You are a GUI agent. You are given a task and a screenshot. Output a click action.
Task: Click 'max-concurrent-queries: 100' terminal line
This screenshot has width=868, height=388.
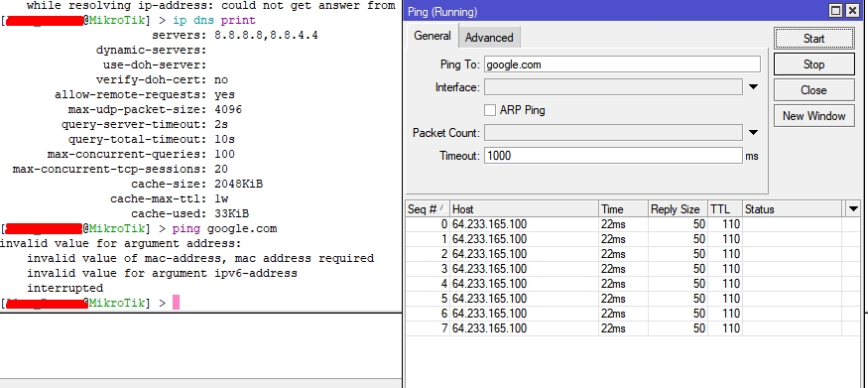[141, 155]
